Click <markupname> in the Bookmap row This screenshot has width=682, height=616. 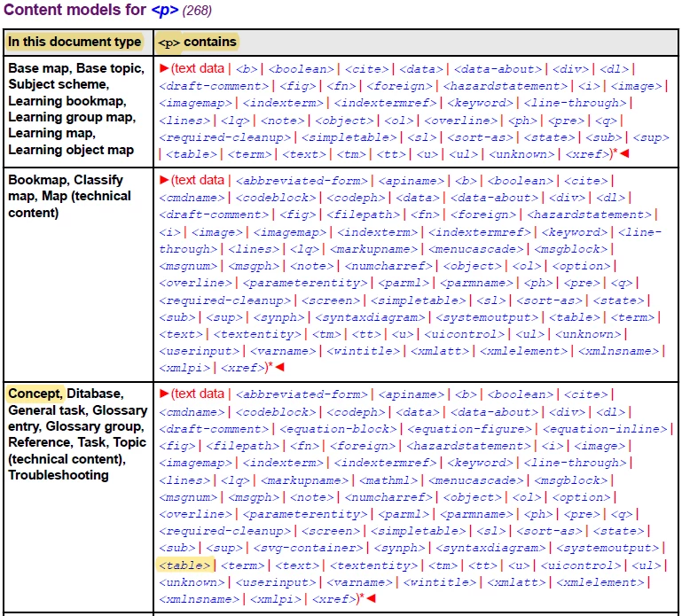click(x=373, y=249)
